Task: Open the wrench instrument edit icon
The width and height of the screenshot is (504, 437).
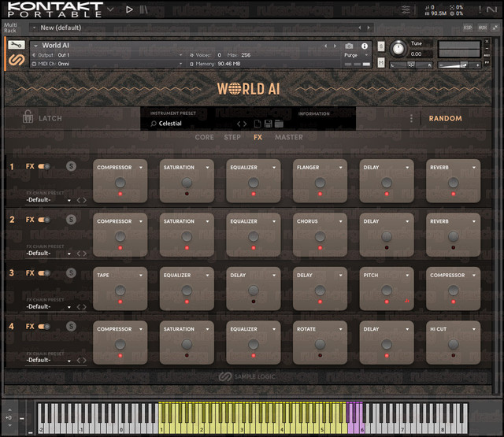Action: [16, 45]
